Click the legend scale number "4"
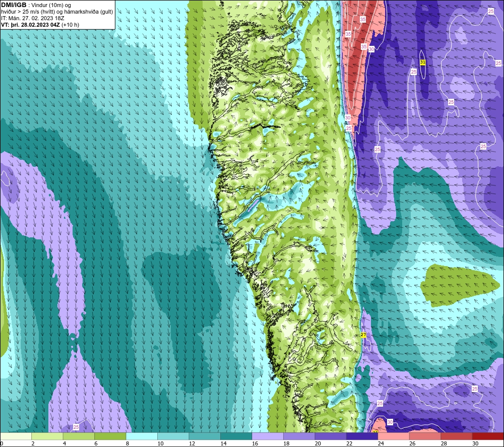The image size is (504, 447). pyautogui.click(x=65, y=443)
